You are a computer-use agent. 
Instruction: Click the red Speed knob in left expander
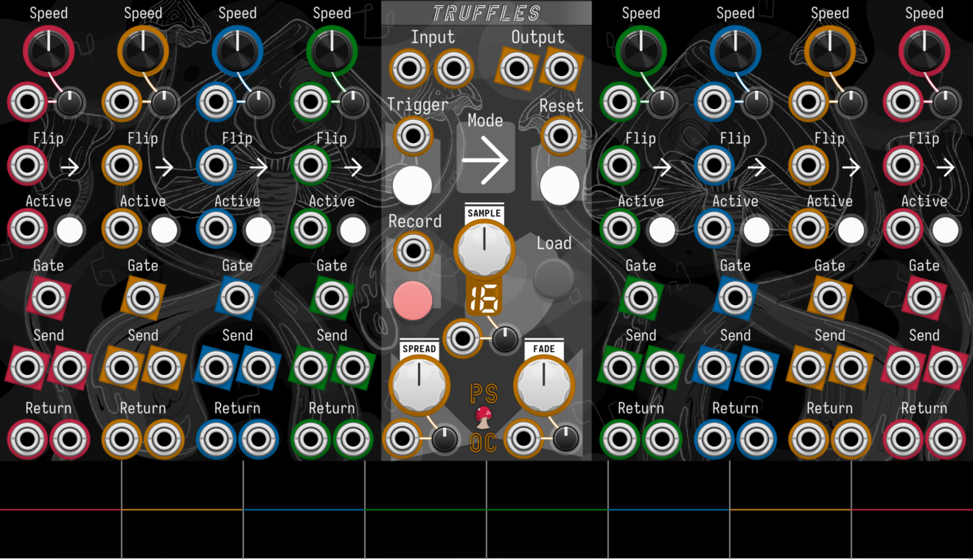[49, 52]
